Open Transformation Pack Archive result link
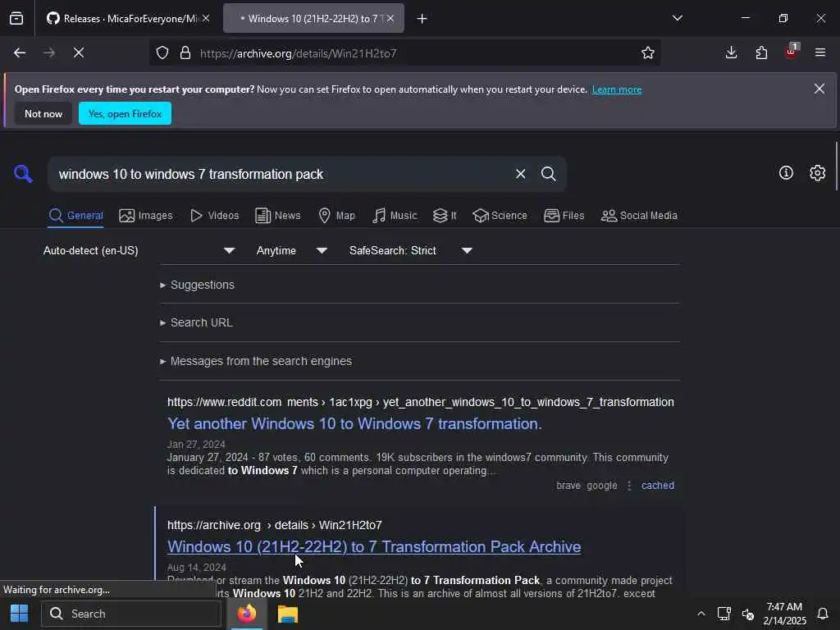This screenshot has height=630, width=840. point(374,546)
